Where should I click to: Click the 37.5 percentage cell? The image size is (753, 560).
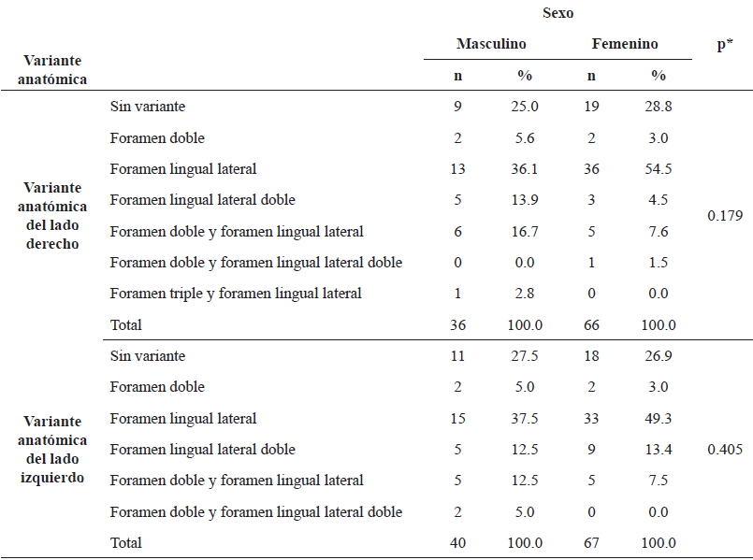coord(524,419)
